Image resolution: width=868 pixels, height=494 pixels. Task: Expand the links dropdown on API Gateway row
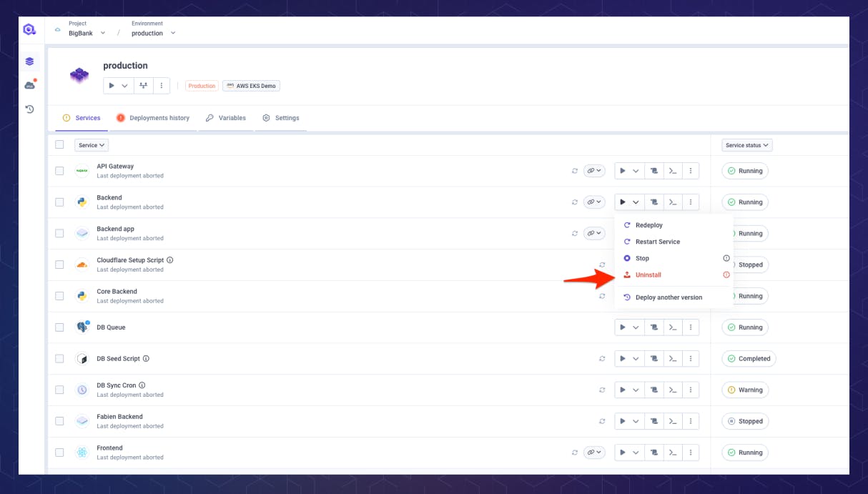(594, 171)
